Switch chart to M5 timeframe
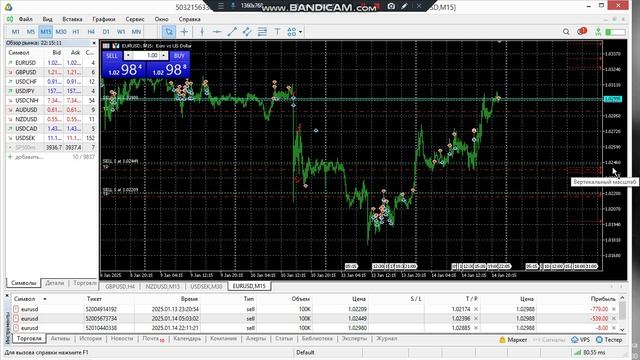The width and height of the screenshot is (640, 360). [x=31, y=31]
